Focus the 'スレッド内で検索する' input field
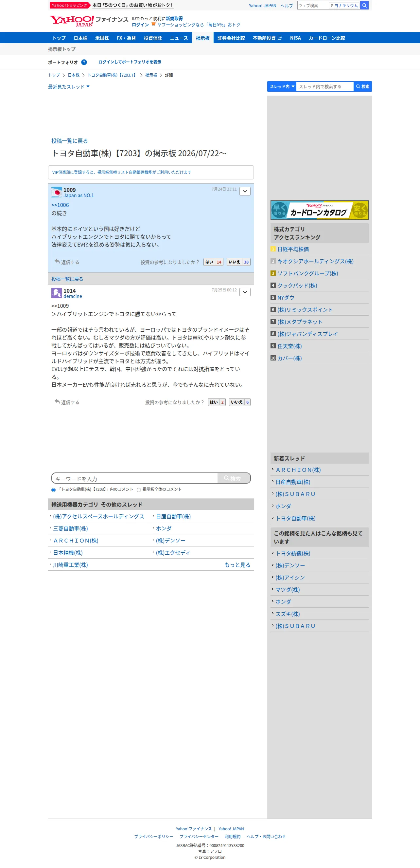The height and width of the screenshot is (868, 420). [x=325, y=86]
